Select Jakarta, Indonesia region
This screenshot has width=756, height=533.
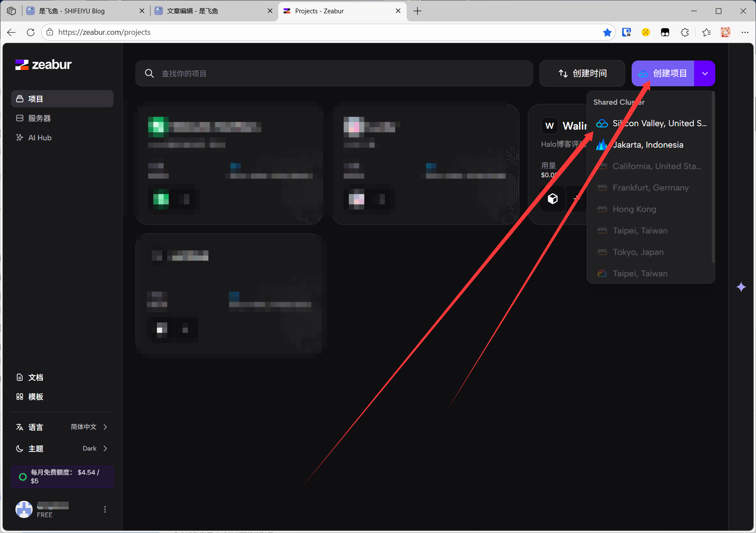pyautogui.click(x=648, y=145)
